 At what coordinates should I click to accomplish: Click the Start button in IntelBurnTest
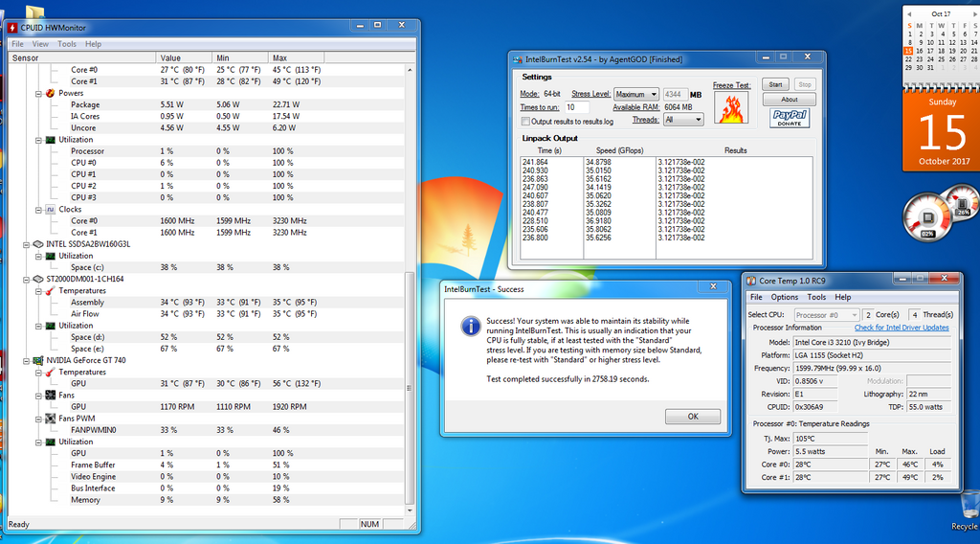tap(775, 84)
